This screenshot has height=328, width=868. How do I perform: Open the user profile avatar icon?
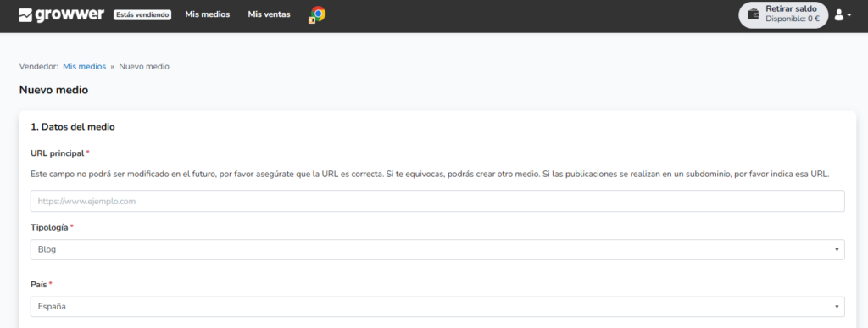[x=838, y=15]
